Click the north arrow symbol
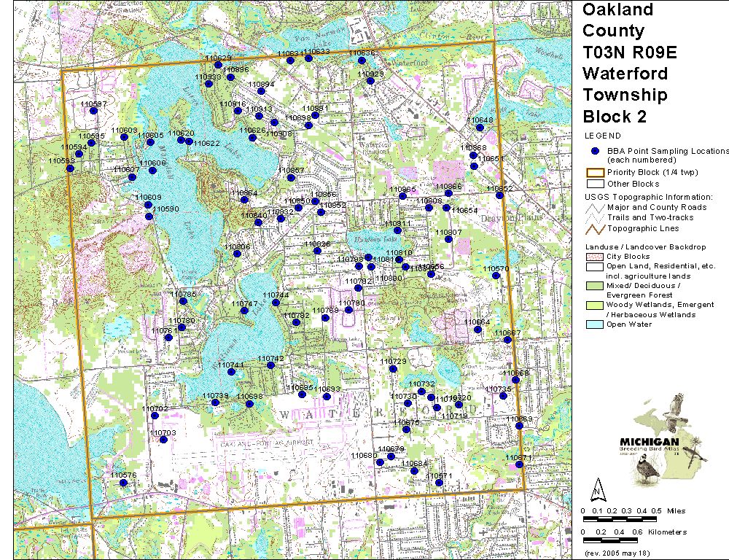Image resolution: width=729 pixels, height=560 pixels. 597,487
